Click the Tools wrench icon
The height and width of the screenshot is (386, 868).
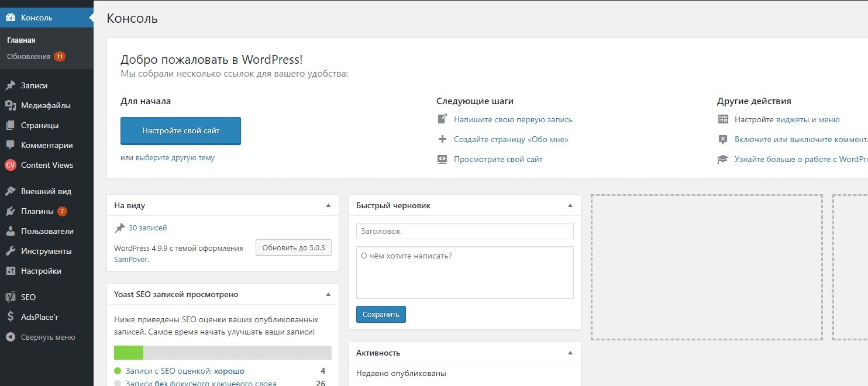click(x=10, y=251)
